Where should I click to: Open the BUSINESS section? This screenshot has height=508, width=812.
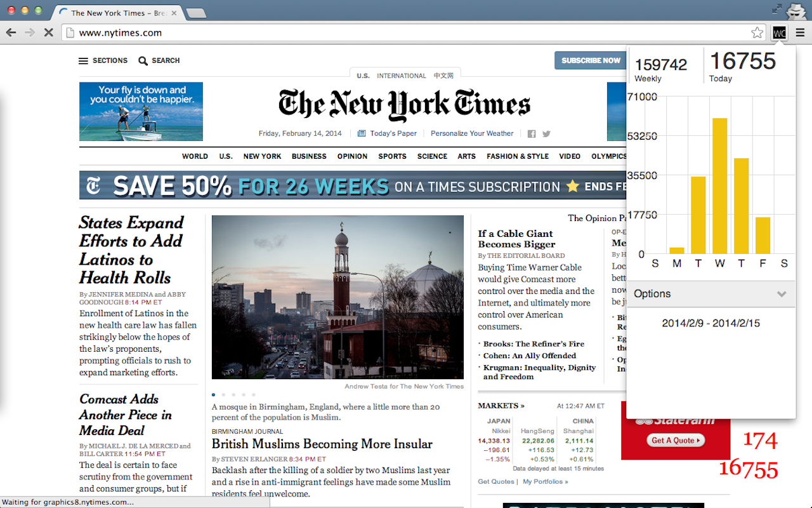pyautogui.click(x=309, y=156)
